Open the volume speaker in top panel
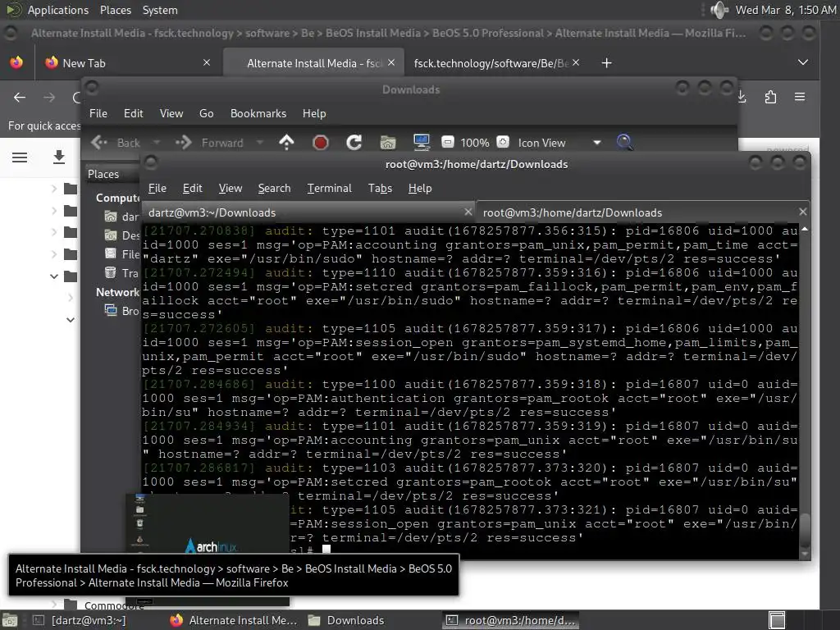 coord(719,10)
